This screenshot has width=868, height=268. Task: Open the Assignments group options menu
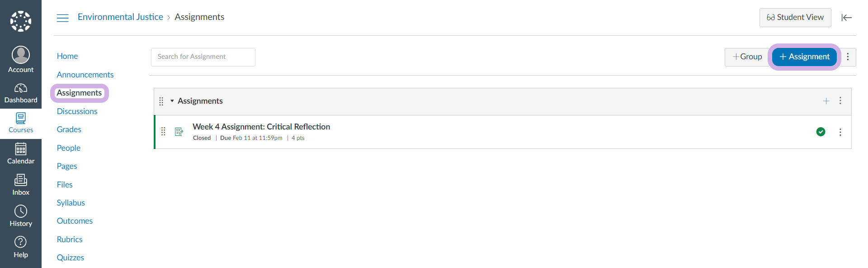[840, 100]
